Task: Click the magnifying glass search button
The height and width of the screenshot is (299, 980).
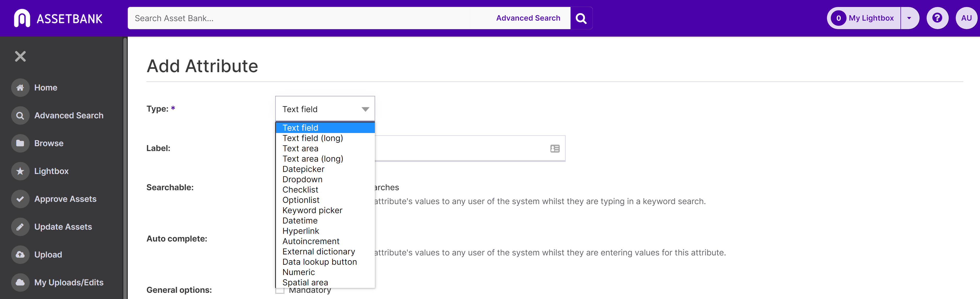Action: coord(581,18)
